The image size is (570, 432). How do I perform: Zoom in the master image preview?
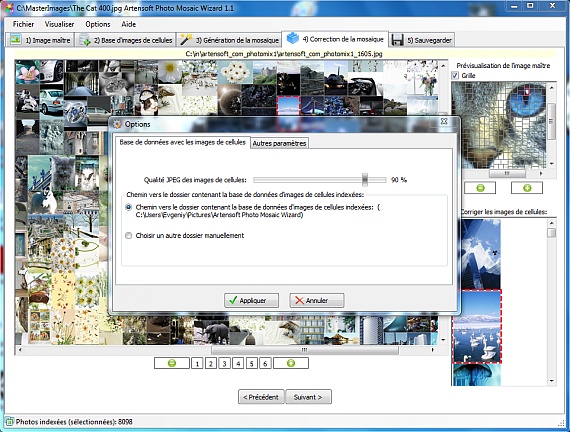(527, 188)
